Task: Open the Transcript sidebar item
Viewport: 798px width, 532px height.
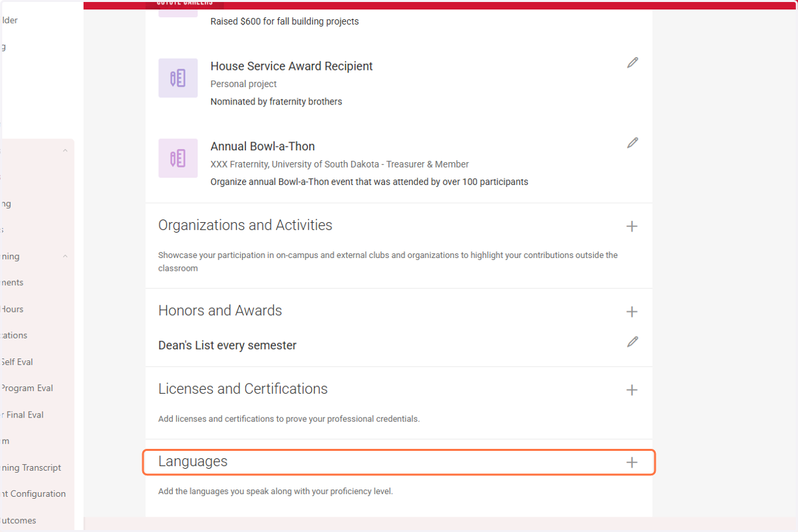Action: 31,467
